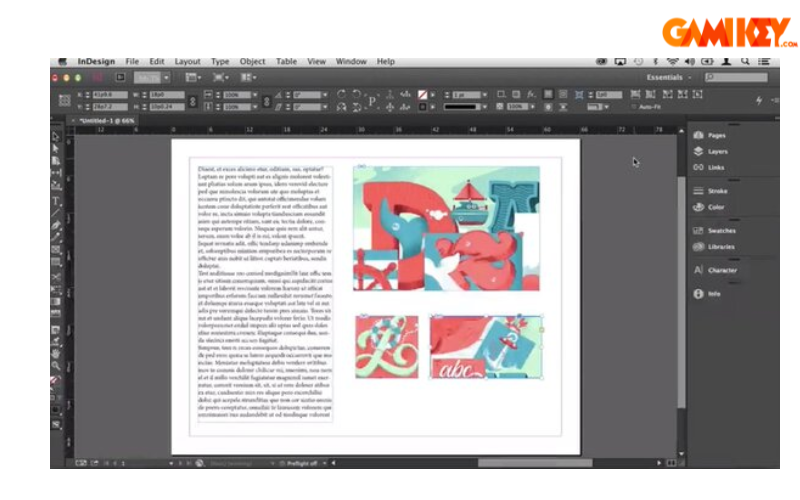
Task: Expand the stroke weight dropdown
Action: (x=486, y=94)
